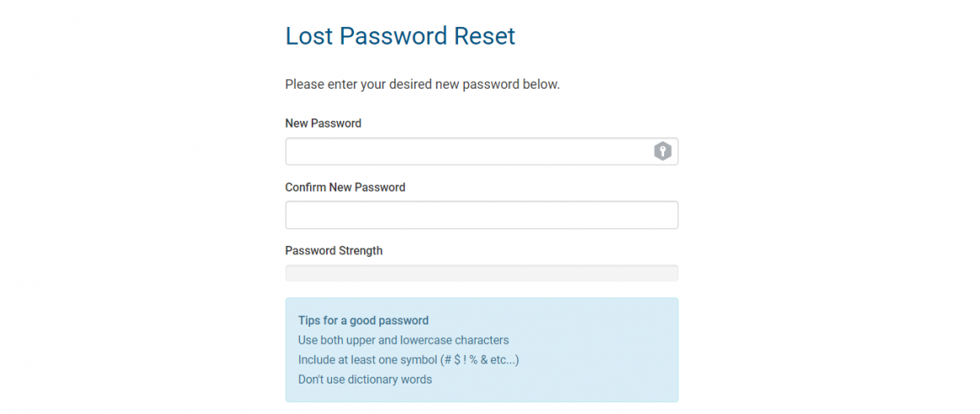Click the word 'Lost' in the heading

(x=308, y=36)
